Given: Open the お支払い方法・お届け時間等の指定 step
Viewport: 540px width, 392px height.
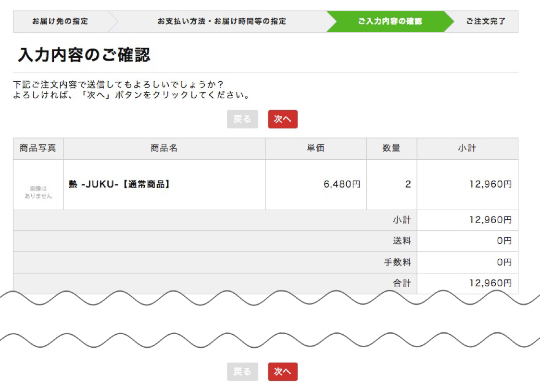Looking at the screenshot, I should point(221,21).
